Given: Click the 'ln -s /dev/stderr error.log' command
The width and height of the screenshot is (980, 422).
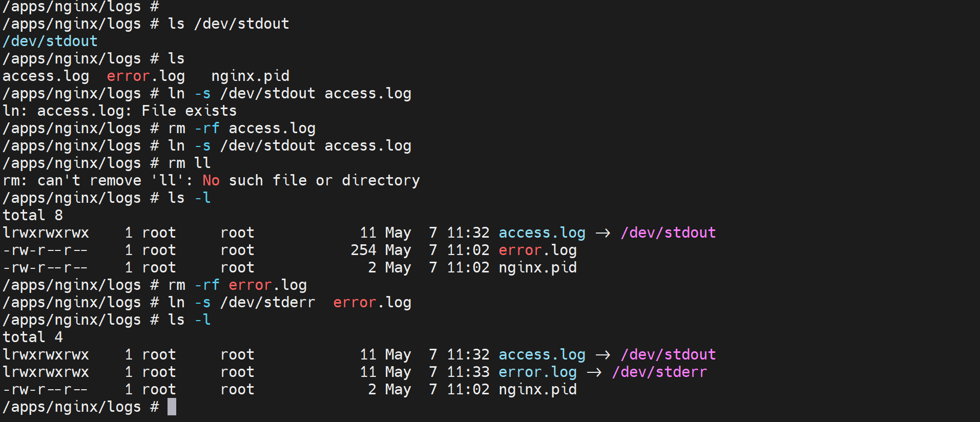Looking at the screenshot, I should pyautogui.click(x=289, y=302).
